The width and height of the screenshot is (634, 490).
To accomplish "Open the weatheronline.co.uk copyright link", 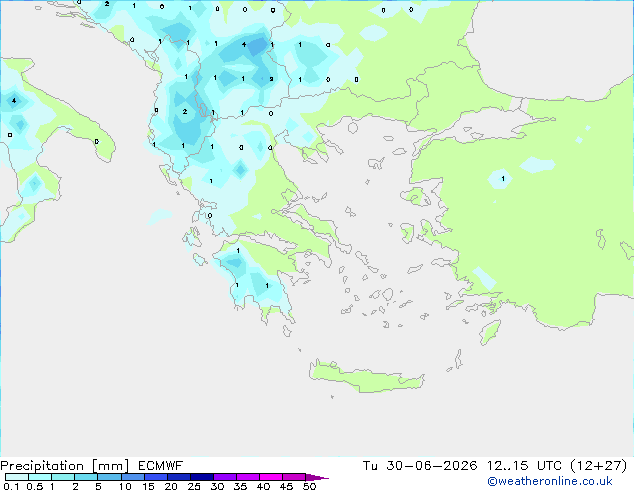I will tap(550, 481).
